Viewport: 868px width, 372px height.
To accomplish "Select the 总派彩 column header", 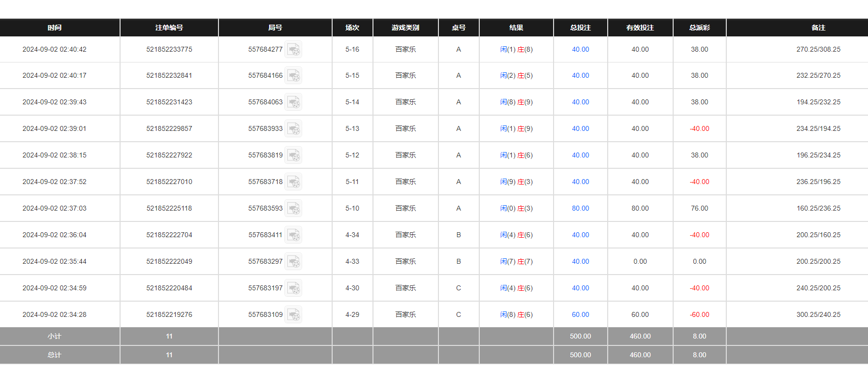I will (699, 28).
